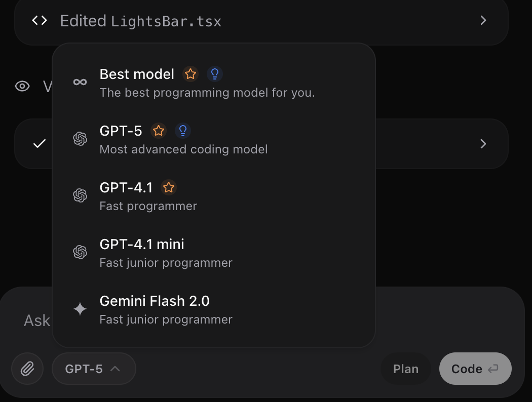Click the chevron on the checked row
Image resolution: width=532 pixels, height=402 pixels.
tap(483, 144)
